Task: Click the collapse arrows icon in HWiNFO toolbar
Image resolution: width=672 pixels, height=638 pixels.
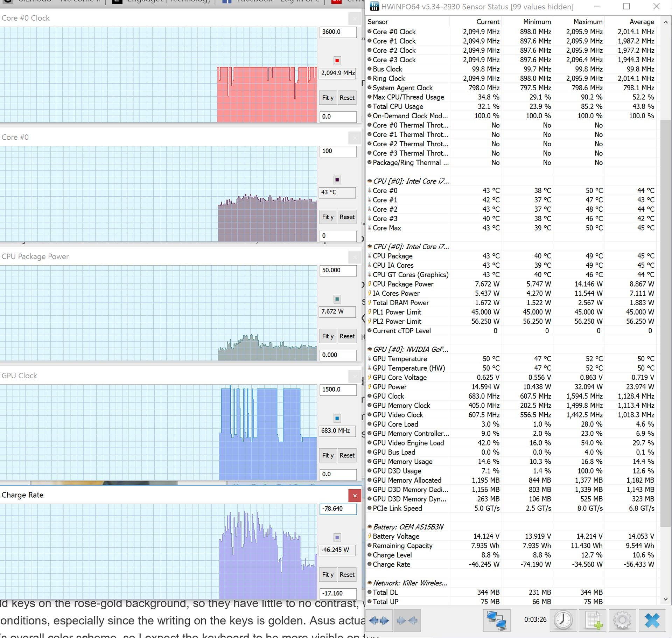Action: point(407,621)
